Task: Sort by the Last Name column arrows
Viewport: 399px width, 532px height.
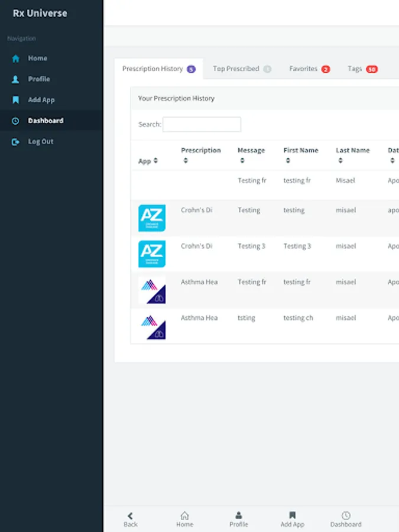Action: 340,160
